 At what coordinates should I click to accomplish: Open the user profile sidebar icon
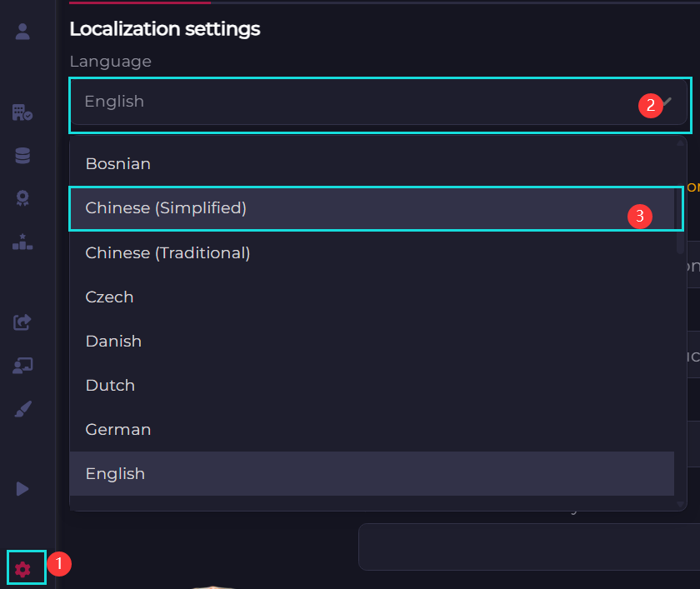tap(22, 32)
